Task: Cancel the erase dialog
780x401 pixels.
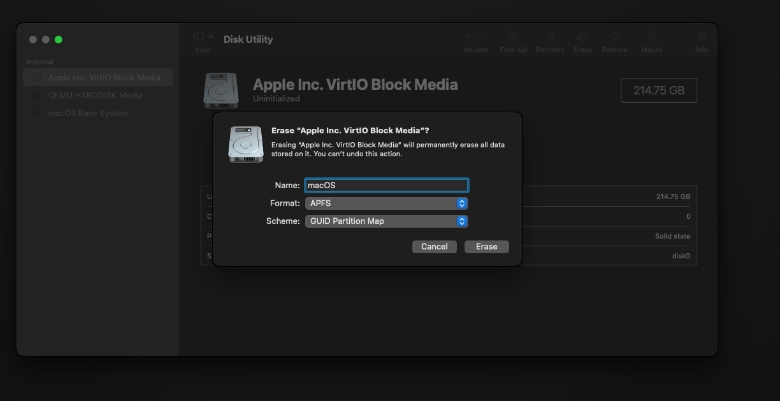Action: [x=434, y=246]
